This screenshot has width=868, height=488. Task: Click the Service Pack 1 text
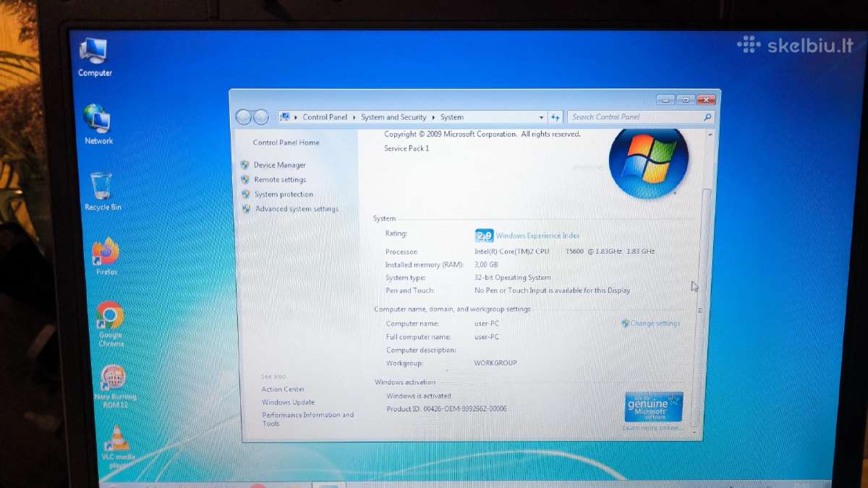(x=407, y=148)
